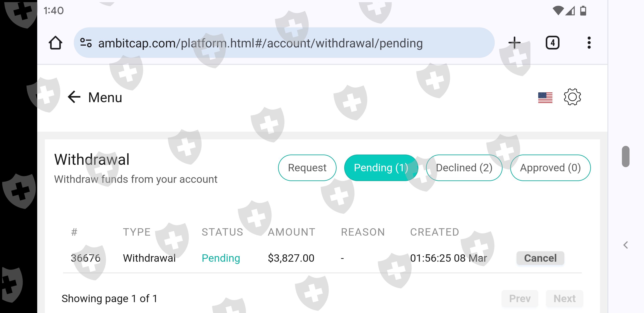The height and width of the screenshot is (313, 644).
Task: Open the tab switcher showing 4 tabs
Action: [552, 43]
